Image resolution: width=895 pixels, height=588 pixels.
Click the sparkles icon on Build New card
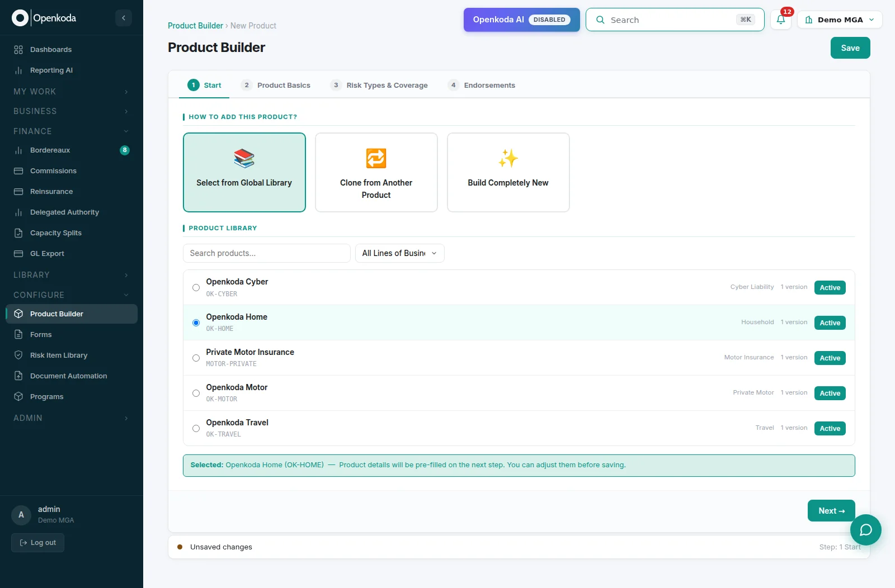[508, 159]
